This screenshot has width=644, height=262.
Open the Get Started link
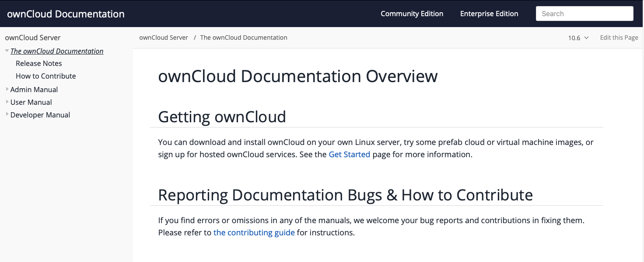350,154
